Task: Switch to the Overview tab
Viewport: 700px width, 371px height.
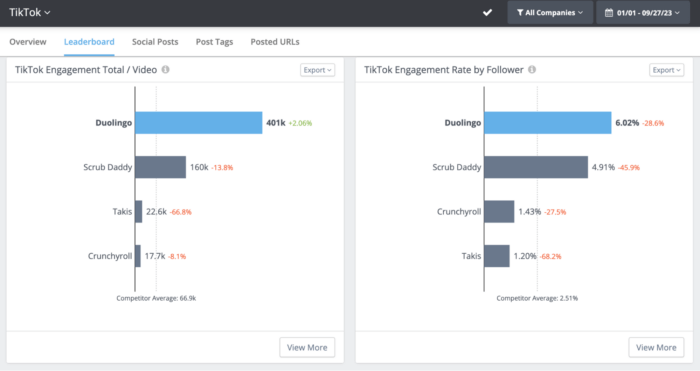Action: click(28, 42)
